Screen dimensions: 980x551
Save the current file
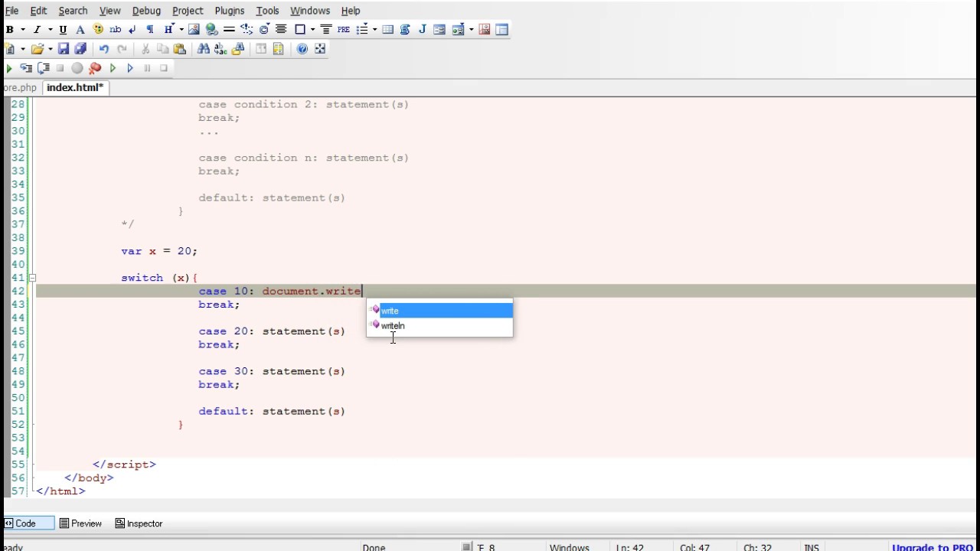click(x=64, y=49)
